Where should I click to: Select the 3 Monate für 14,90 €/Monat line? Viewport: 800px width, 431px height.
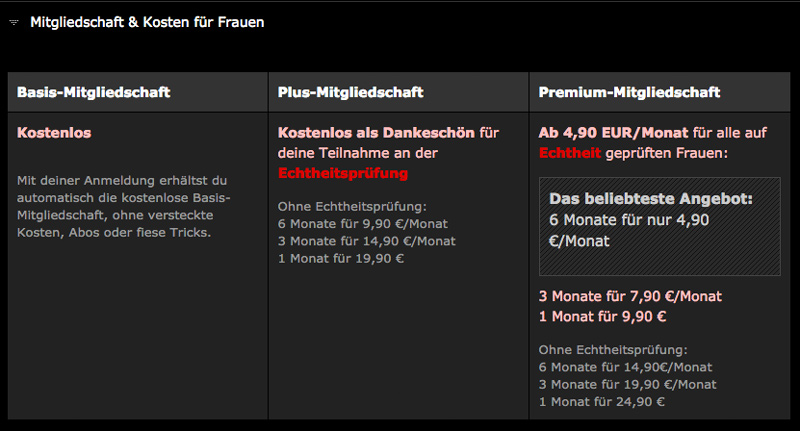pyautogui.click(x=366, y=241)
